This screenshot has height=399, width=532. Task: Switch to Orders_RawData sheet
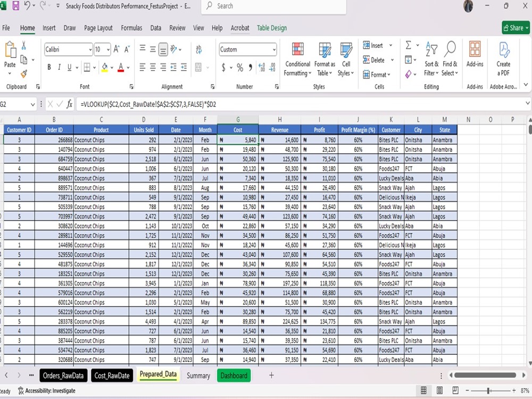pos(63,376)
